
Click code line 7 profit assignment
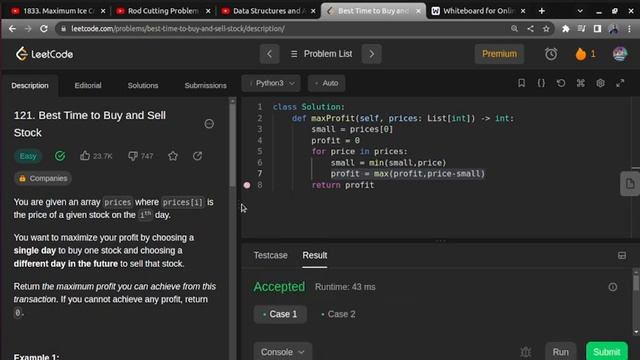coord(407,173)
